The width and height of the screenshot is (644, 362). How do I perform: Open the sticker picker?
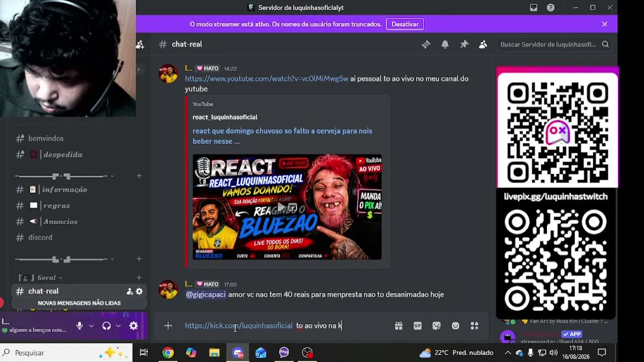436,326
